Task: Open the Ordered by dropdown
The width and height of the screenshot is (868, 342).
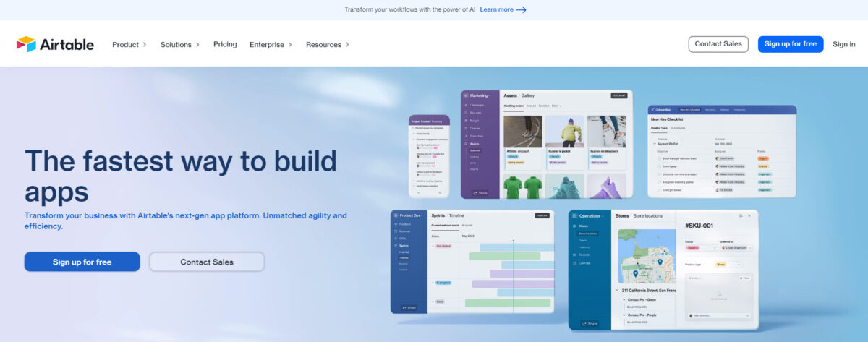Action: click(736, 248)
